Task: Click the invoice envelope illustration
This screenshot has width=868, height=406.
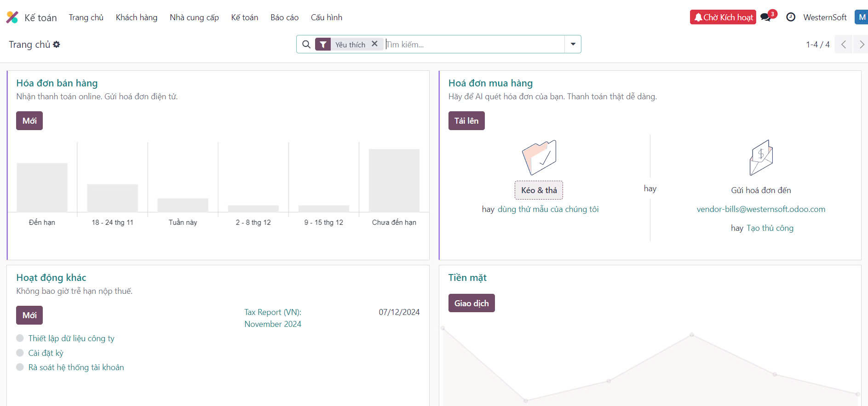Action: tap(761, 158)
